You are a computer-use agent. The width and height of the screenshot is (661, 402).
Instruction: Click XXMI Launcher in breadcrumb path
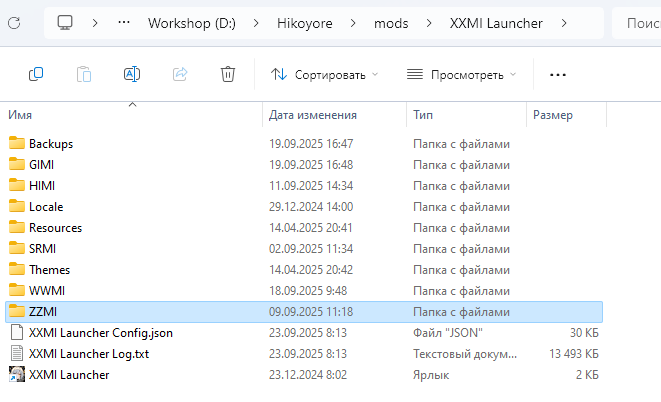[x=496, y=23]
